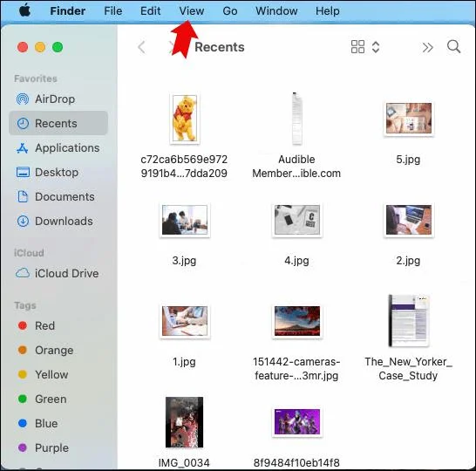This screenshot has height=471, width=476.
Task: Expand the hidden toolbar items chevron
Action: [x=427, y=47]
